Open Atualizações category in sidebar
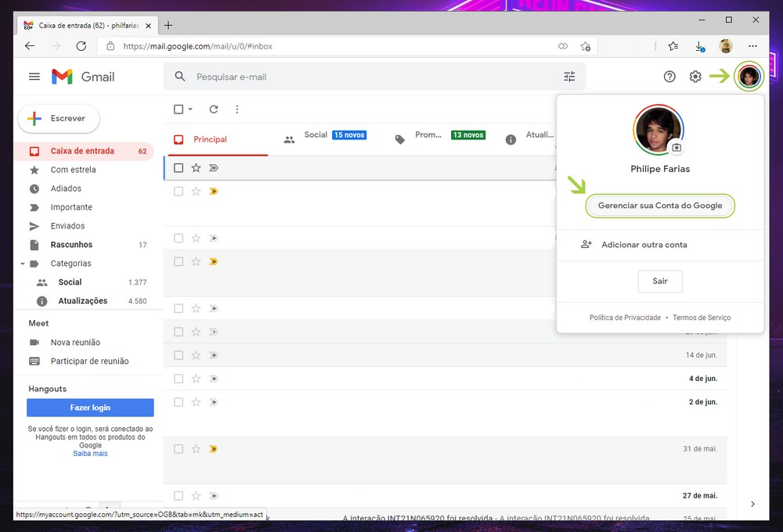Viewport: 783px width, 532px height. pyautogui.click(x=84, y=301)
